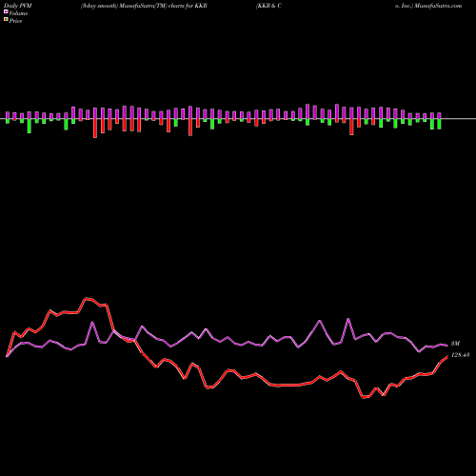The height and width of the screenshot is (476, 476).
Task: Select the Price legend label
Action: click(15, 21)
